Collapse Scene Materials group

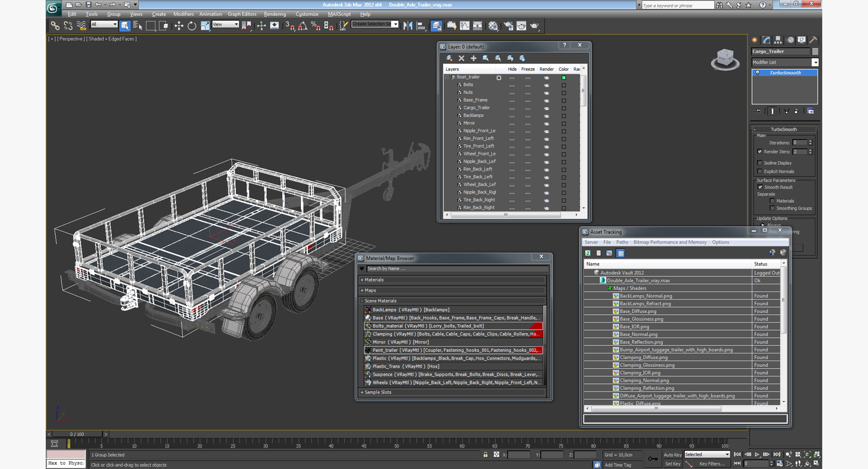pos(453,301)
